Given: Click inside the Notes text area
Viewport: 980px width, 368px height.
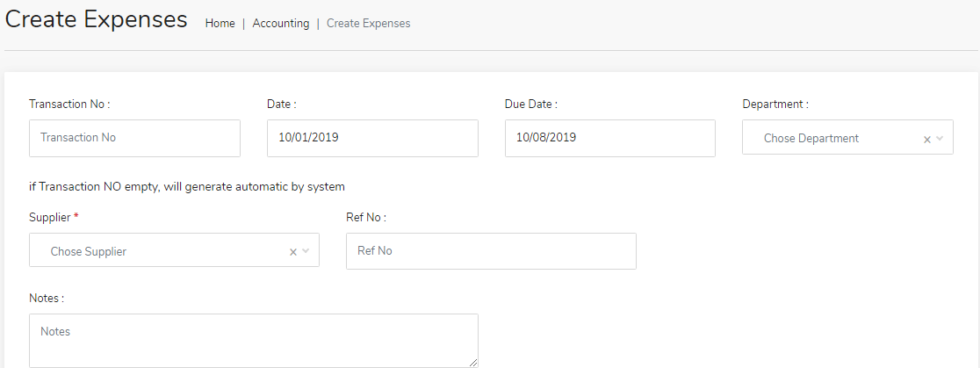Looking at the screenshot, I should click(x=253, y=339).
